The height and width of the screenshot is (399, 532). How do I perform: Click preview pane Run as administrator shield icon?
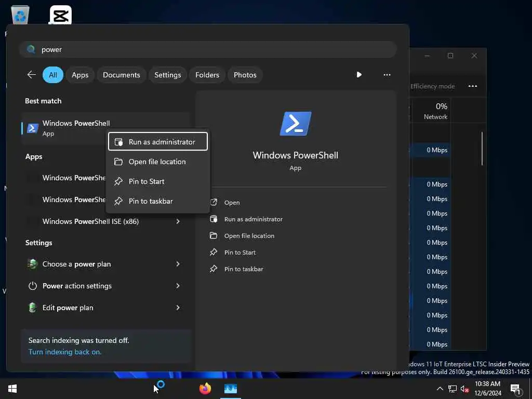214,219
